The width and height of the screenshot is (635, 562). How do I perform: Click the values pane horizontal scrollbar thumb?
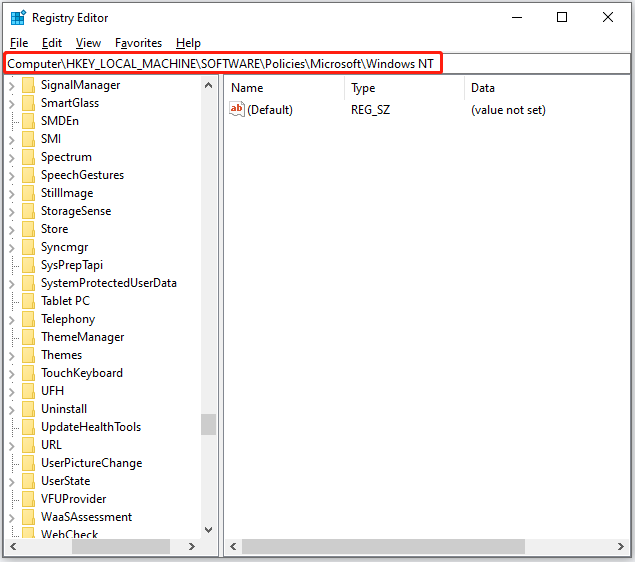[384, 547]
